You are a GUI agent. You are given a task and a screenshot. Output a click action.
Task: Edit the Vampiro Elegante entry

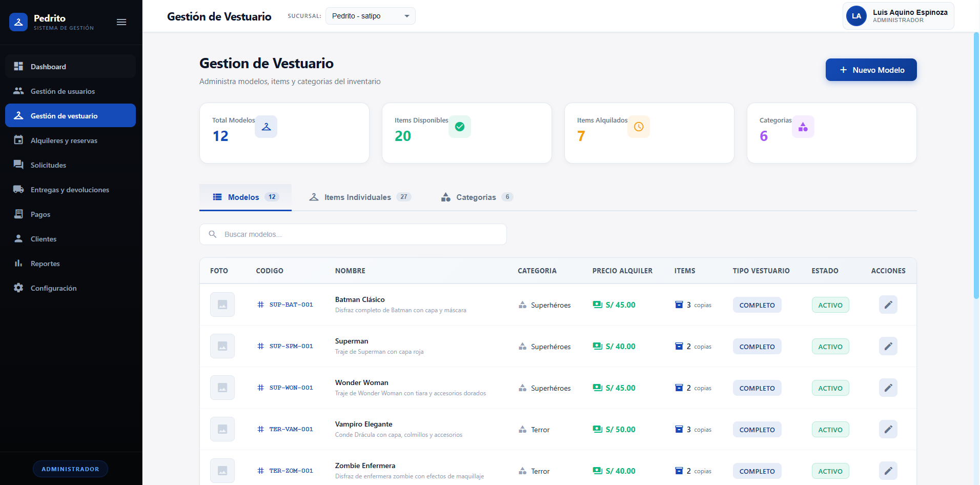click(x=888, y=429)
